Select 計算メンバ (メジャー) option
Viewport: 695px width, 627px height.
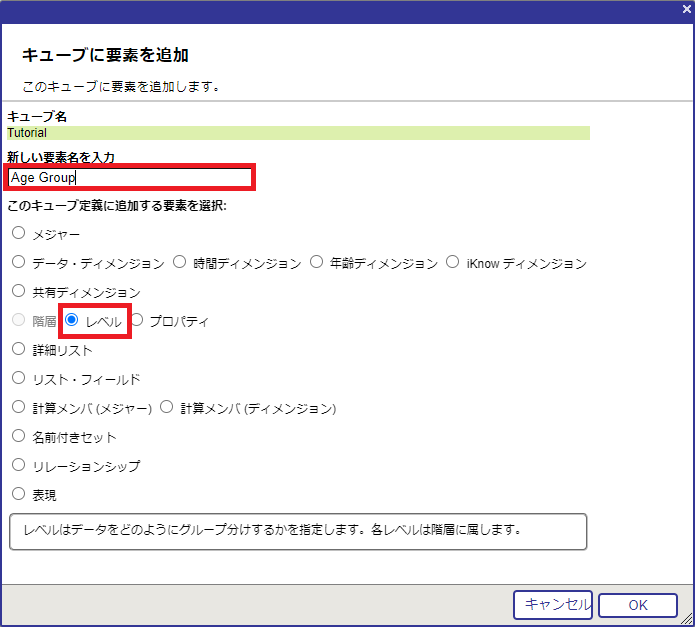pyautogui.click(x=18, y=408)
